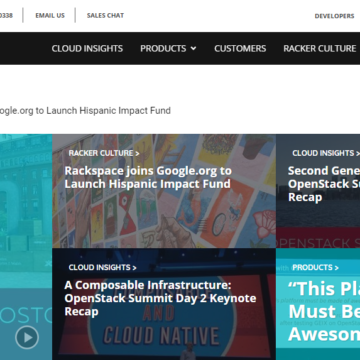Open the Cloud Insights category above the Composable Infrastructure article
Screen dimensions: 360x360
[103, 267]
